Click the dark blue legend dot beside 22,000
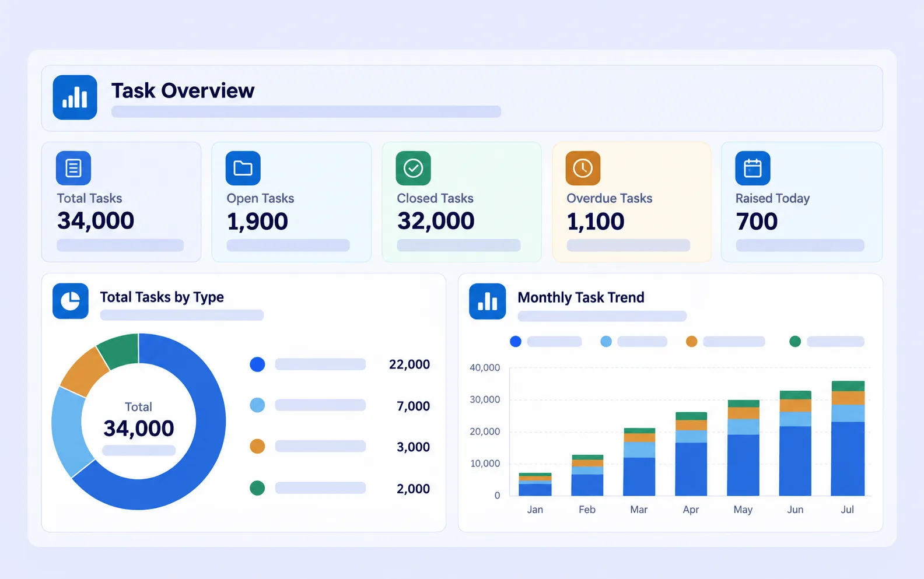Screen dimensions: 924x579 point(257,364)
